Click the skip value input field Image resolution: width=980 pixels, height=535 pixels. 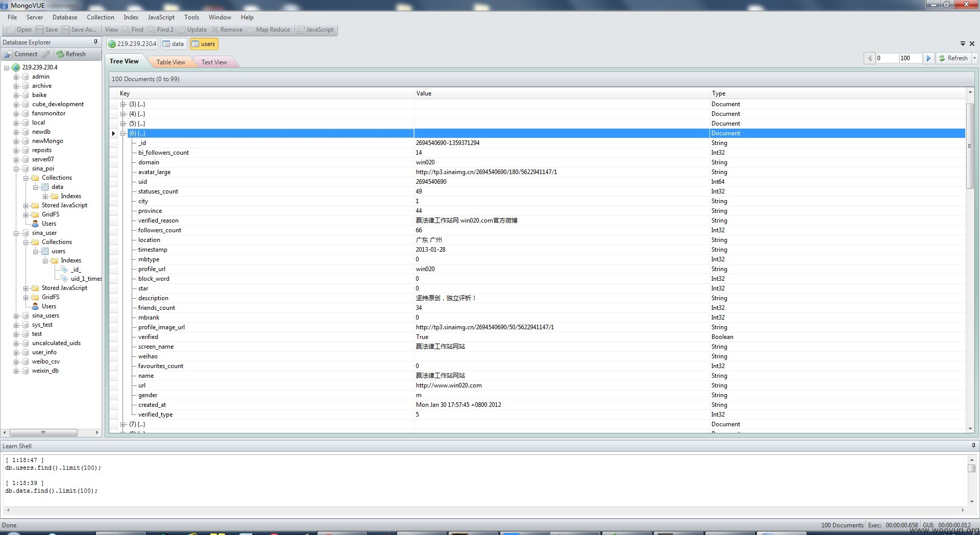click(x=887, y=58)
